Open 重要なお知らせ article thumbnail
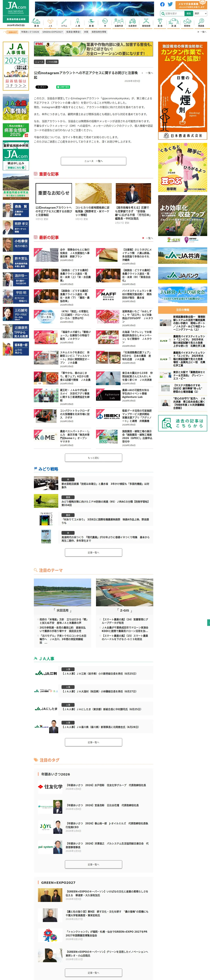210x980 pixels. point(54,193)
